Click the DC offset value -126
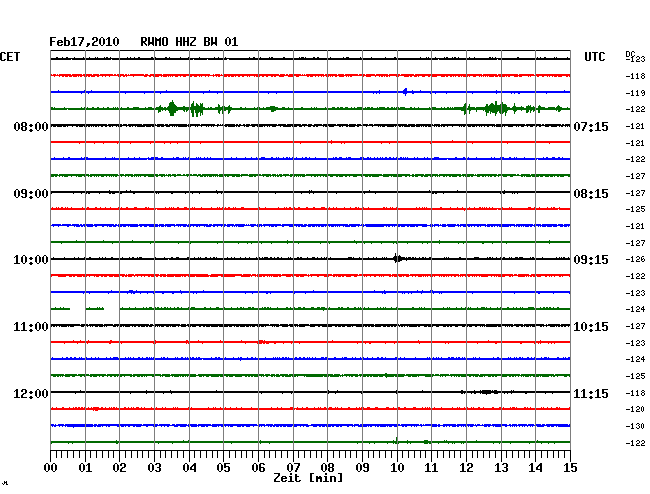 point(635,259)
